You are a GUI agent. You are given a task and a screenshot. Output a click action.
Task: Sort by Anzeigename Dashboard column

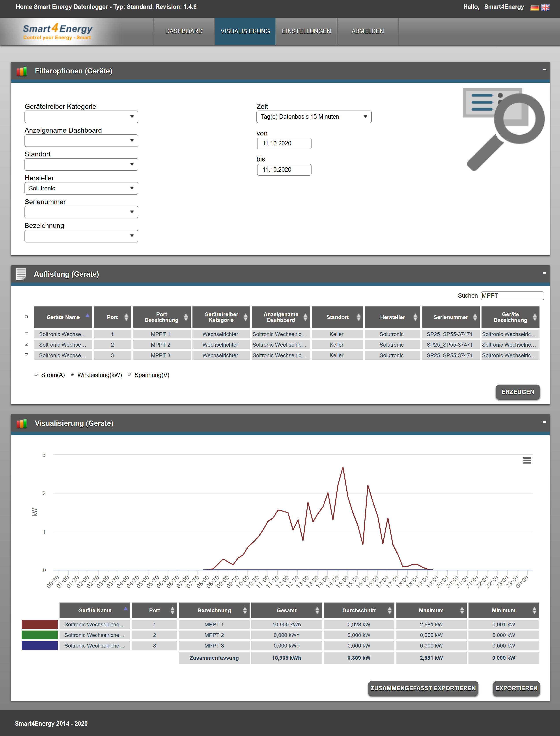click(x=281, y=317)
